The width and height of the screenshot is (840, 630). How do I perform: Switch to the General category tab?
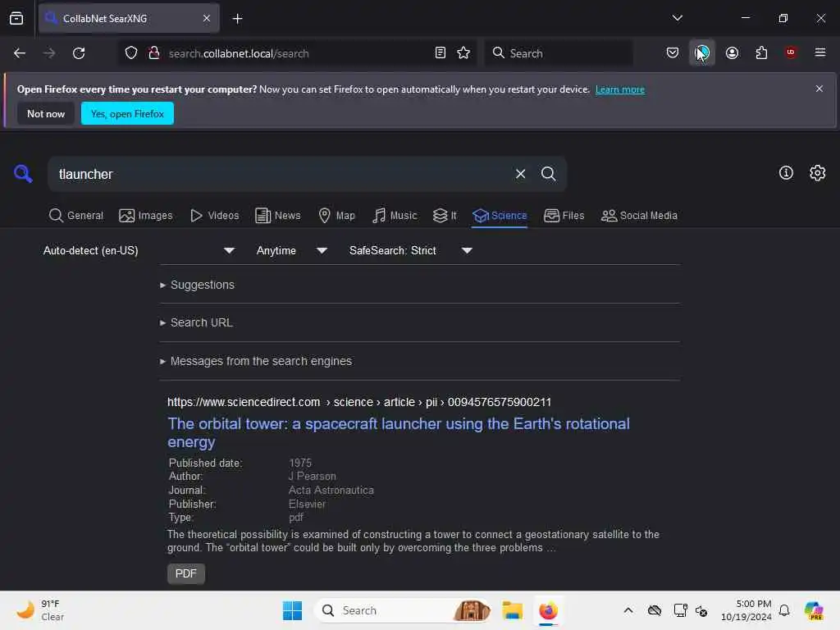[x=76, y=216]
